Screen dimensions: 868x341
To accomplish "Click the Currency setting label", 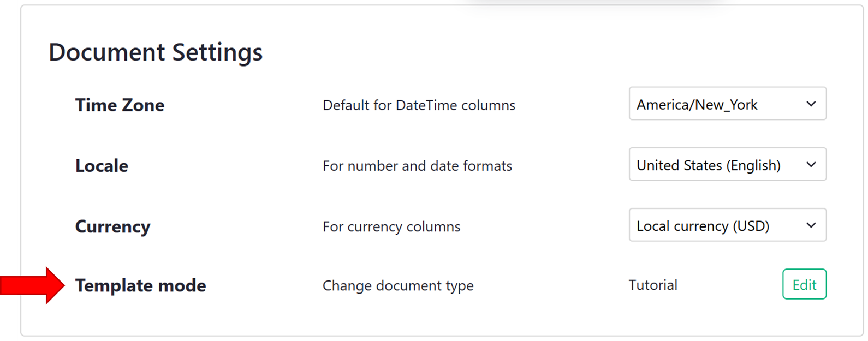I will (x=113, y=226).
